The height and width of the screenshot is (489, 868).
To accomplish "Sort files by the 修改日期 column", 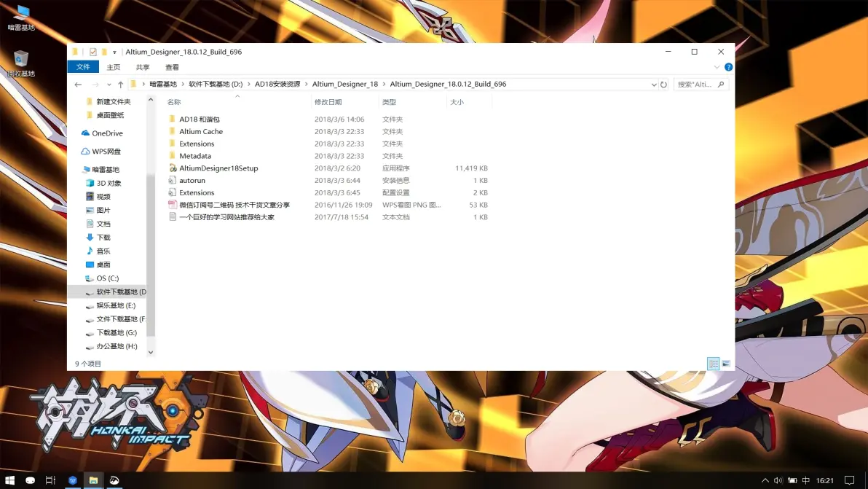I will point(328,102).
